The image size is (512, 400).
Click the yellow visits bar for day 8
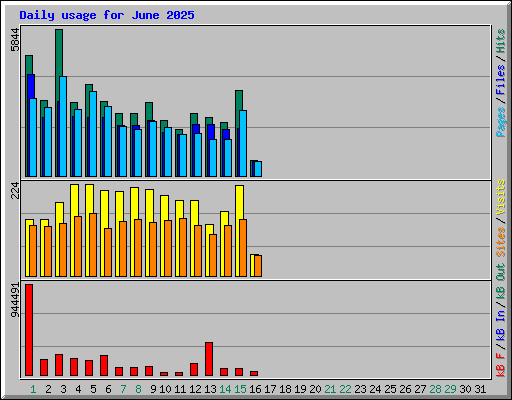(134, 203)
